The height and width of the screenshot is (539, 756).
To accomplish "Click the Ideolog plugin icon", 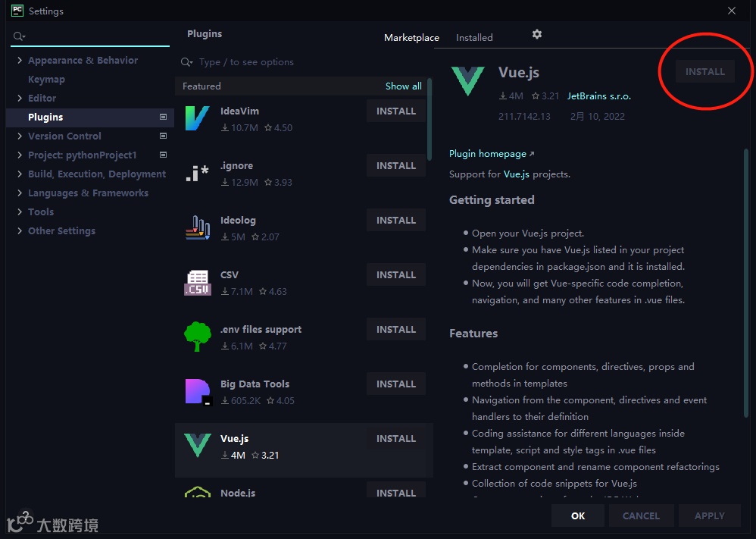I will pyautogui.click(x=198, y=227).
